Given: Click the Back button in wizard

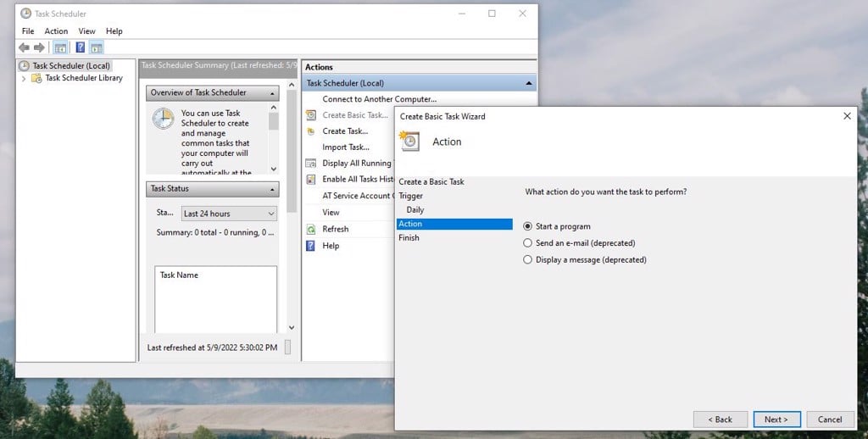Looking at the screenshot, I should (x=721, y=420).
